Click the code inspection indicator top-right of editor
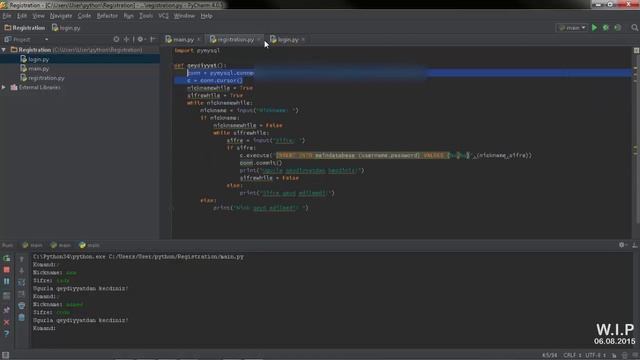 (636, 51)
